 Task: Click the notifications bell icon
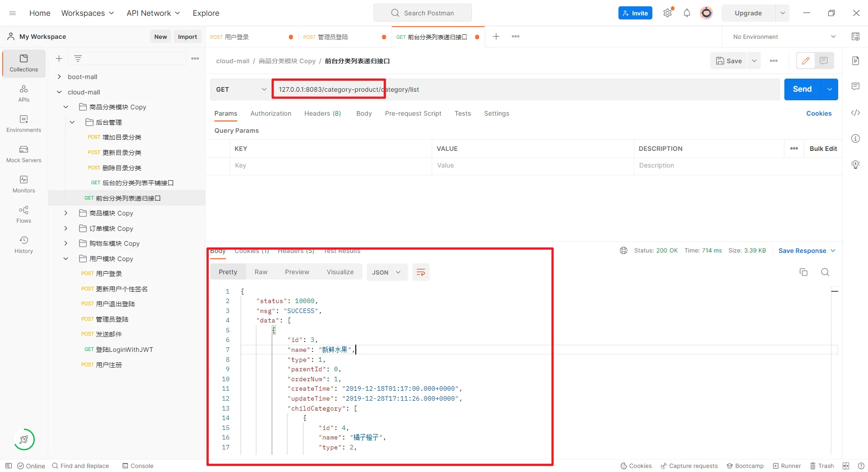click(687, 13)
